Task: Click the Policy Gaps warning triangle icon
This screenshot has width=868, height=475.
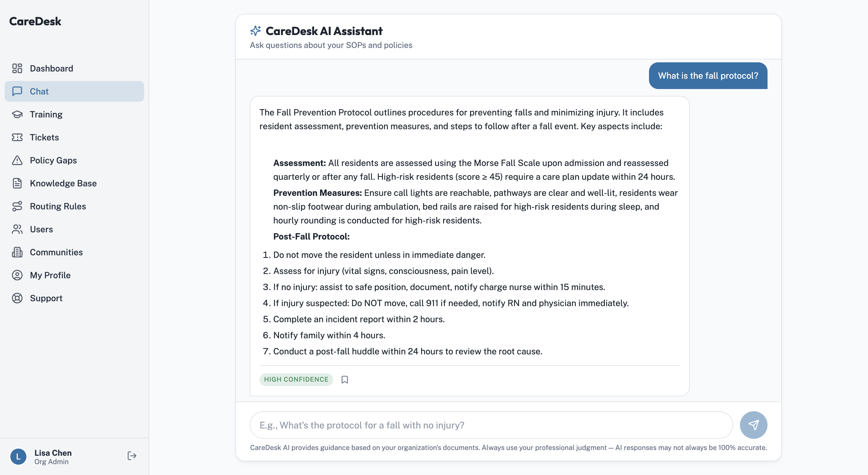Action: pyautogui.click(x=17, y=160)
